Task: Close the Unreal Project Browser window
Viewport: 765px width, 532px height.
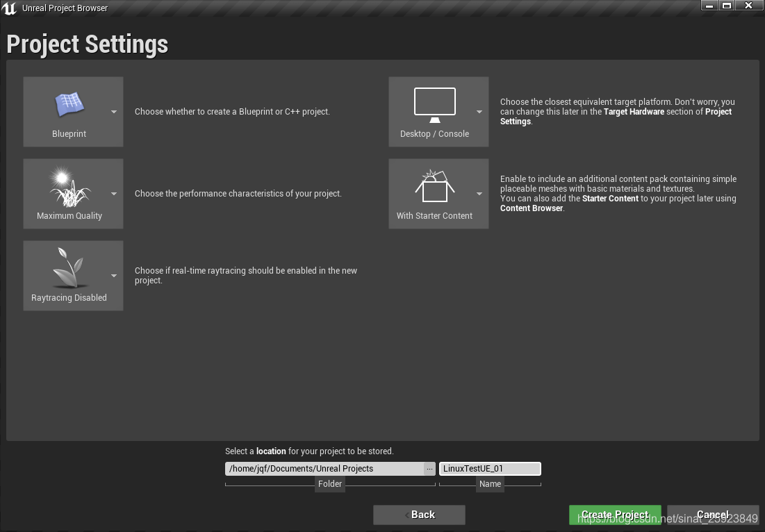Action: tap(748, 6)
